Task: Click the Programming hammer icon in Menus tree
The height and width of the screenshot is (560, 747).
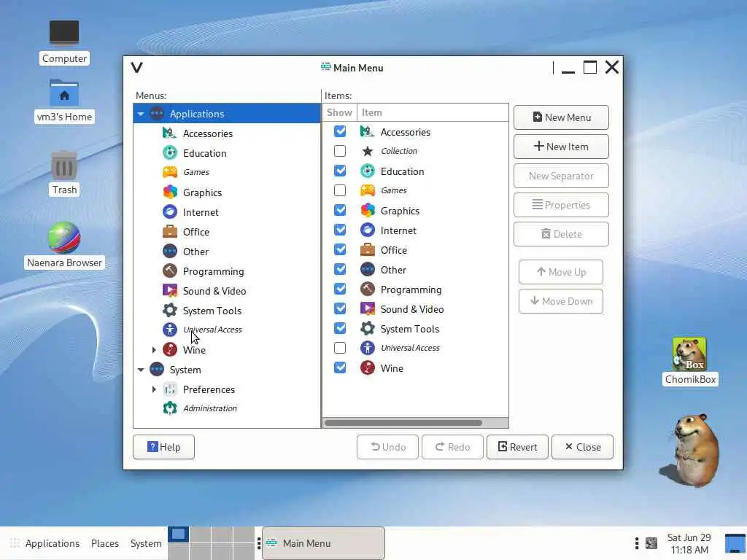Action: [169, 271]
